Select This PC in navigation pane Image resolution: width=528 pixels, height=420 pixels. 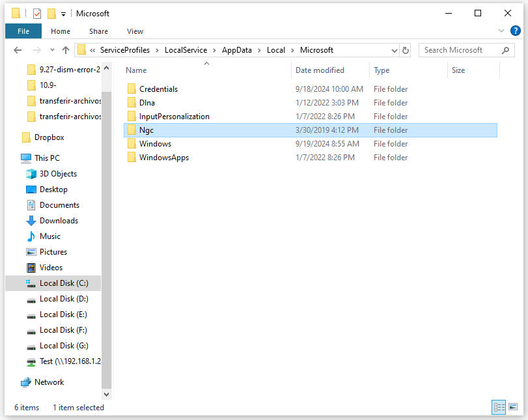pyautogui.click(x=40, y=158)
